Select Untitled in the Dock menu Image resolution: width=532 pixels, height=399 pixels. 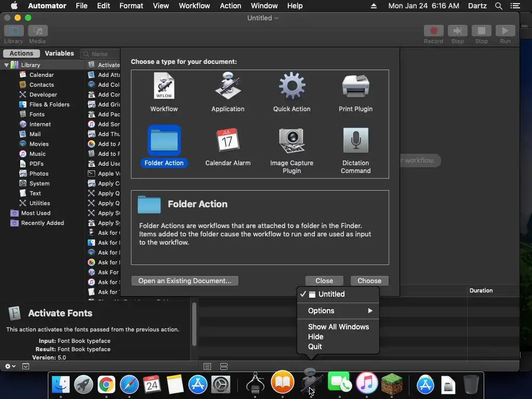point(338,294)
